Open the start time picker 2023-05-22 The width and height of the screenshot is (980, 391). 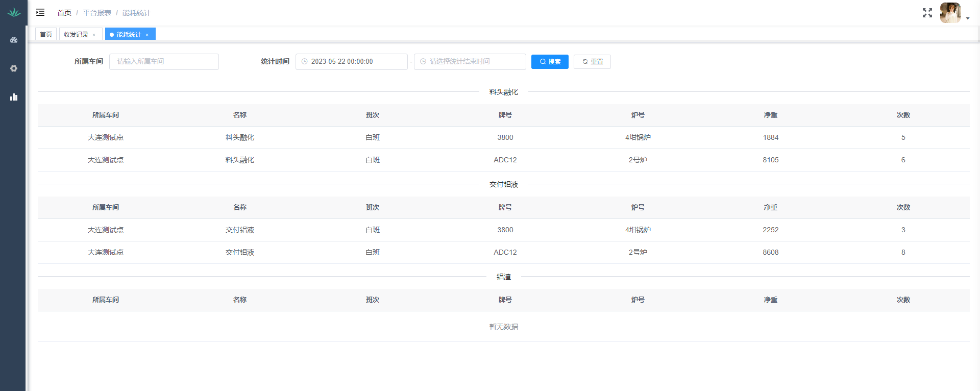pos(352,62)
